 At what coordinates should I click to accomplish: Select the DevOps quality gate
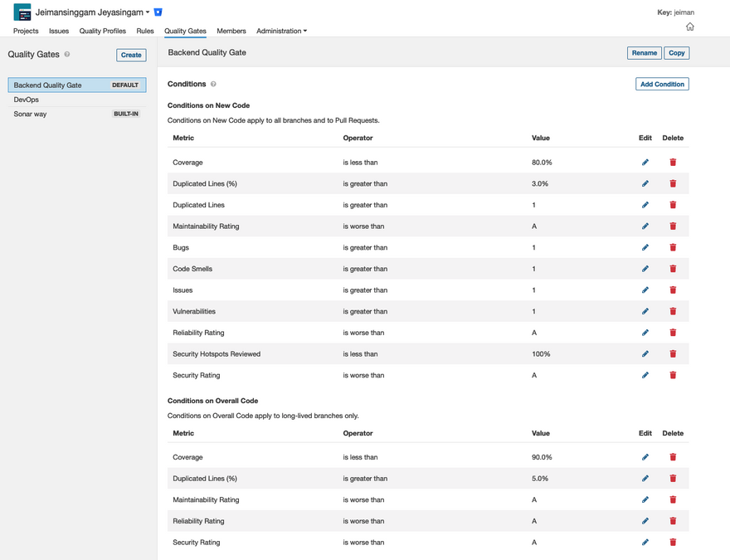pyautogui.click(x=27, y=100)
